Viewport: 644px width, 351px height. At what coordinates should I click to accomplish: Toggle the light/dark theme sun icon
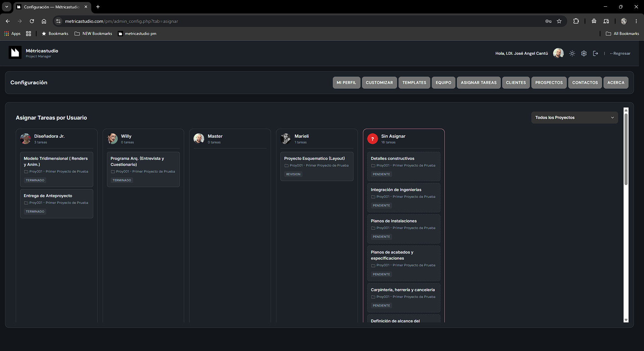point(572,53)
